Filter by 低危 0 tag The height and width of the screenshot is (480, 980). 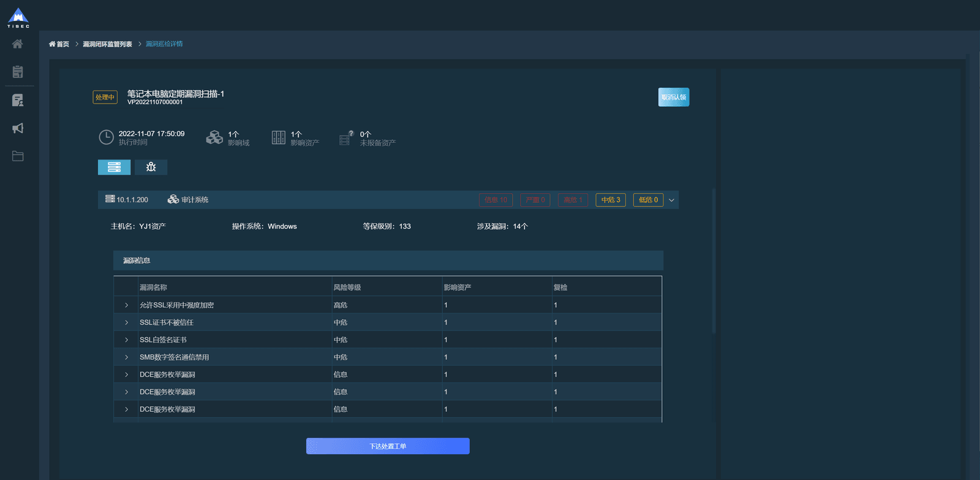(x=648, y=200)
